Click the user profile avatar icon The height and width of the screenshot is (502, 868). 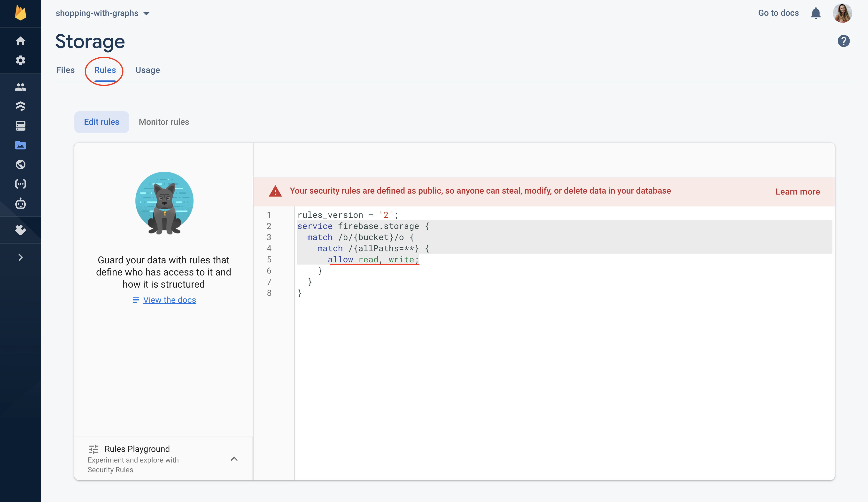point(843,13)
